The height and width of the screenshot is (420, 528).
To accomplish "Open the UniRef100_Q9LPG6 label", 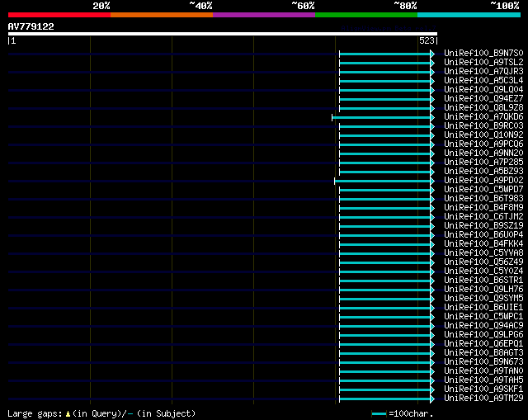I will click(x=483, y=335).
